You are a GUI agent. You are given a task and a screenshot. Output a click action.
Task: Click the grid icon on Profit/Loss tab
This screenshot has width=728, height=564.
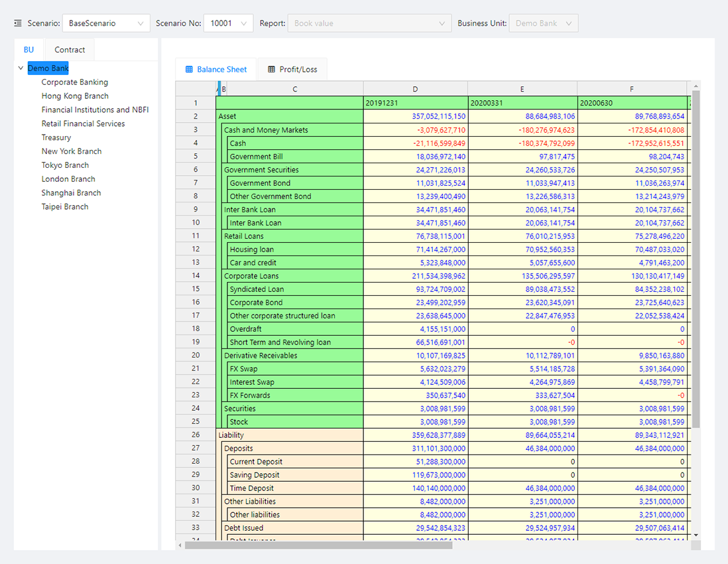[271, 70]
